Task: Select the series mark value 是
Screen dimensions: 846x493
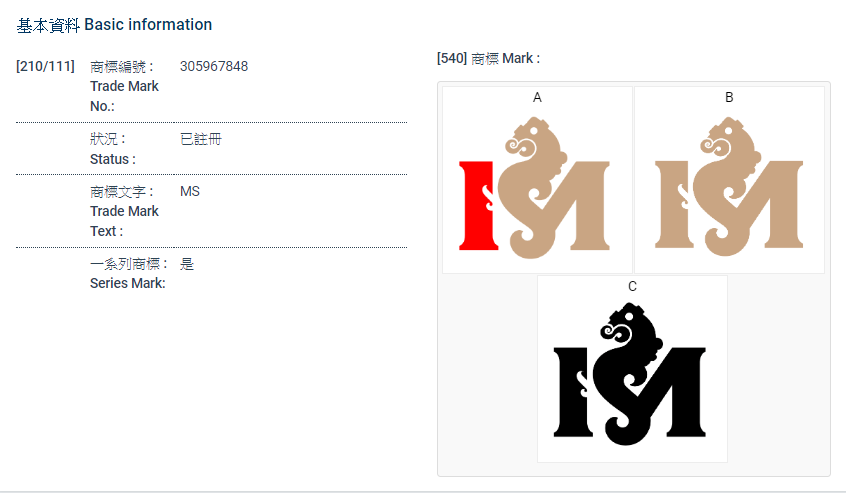Action: [x=187, y=264]
